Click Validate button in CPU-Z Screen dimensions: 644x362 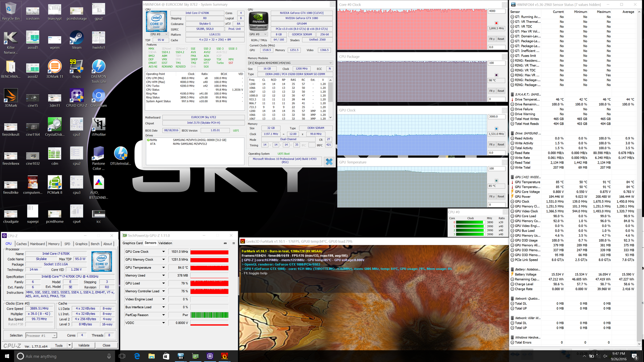tap(84, 345)
